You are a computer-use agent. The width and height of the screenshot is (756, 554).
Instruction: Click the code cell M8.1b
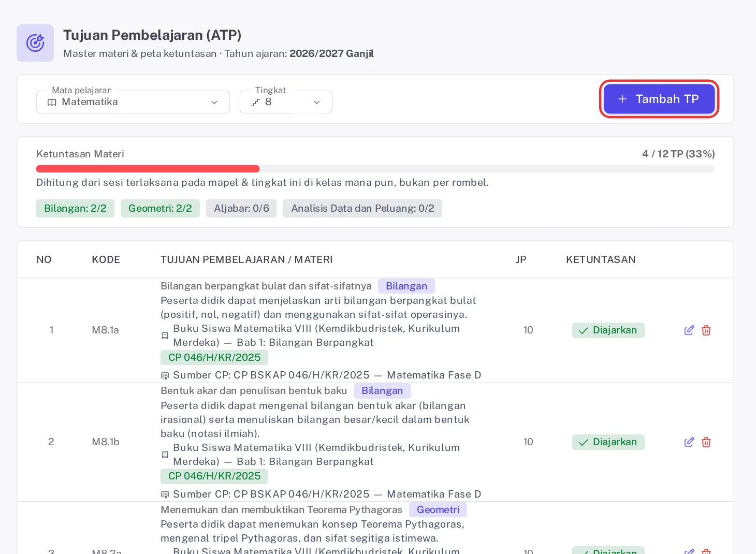click(106, 442)
